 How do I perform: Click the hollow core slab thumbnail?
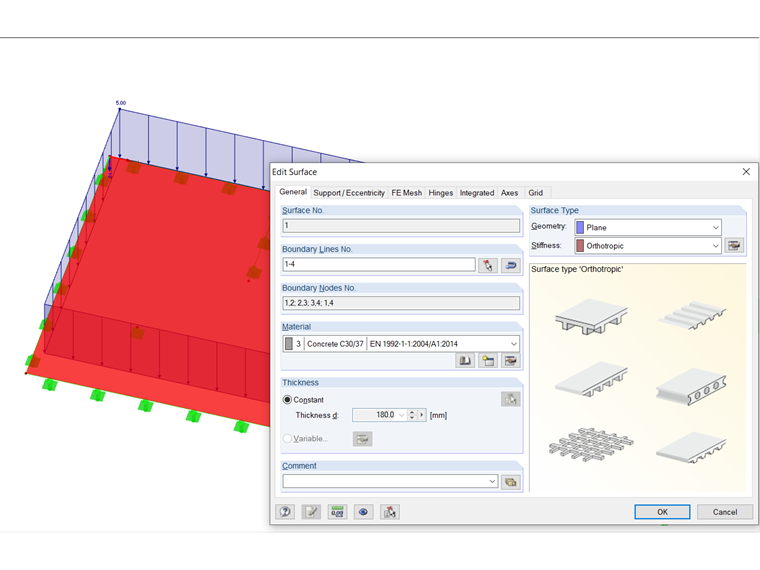[692, 386]
